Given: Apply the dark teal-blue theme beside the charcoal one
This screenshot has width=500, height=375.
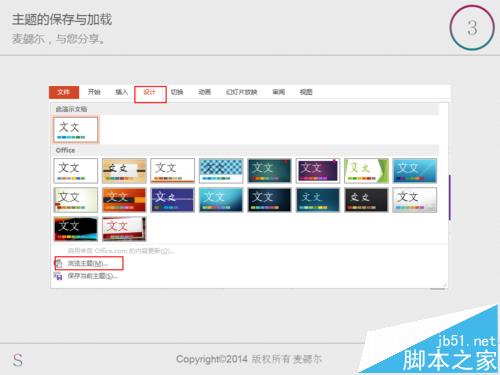Looking at the screenshot, I should (318, 200).
